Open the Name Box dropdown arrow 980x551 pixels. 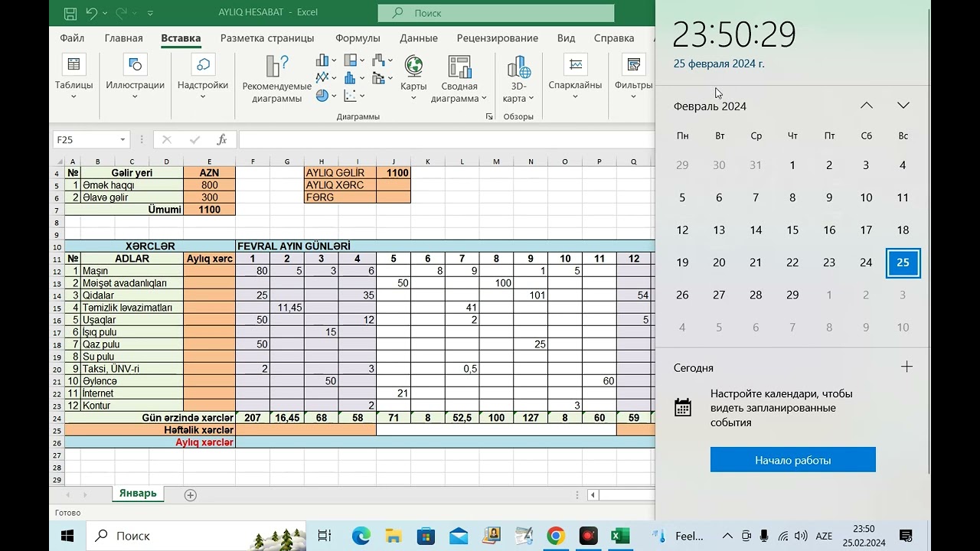click(122, 140)
